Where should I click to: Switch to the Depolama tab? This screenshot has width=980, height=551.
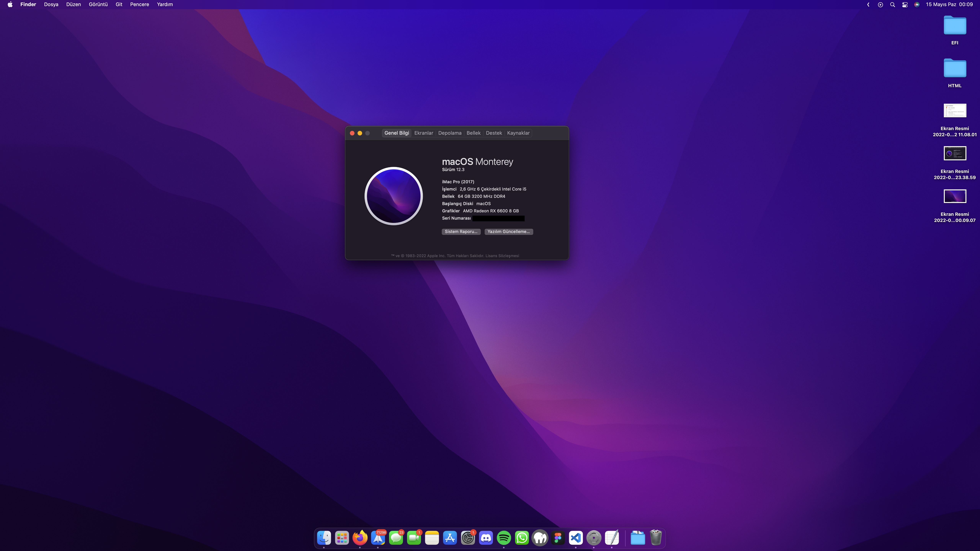pos(450,133)
